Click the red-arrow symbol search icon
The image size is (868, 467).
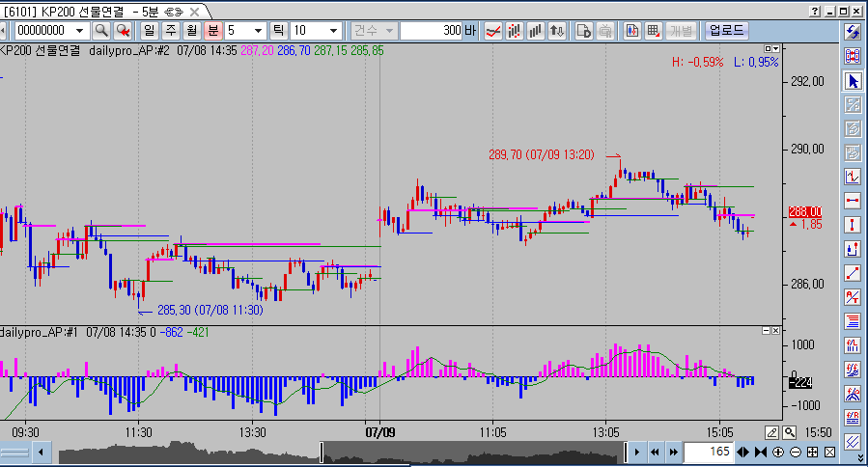click(x=123, y=31)
